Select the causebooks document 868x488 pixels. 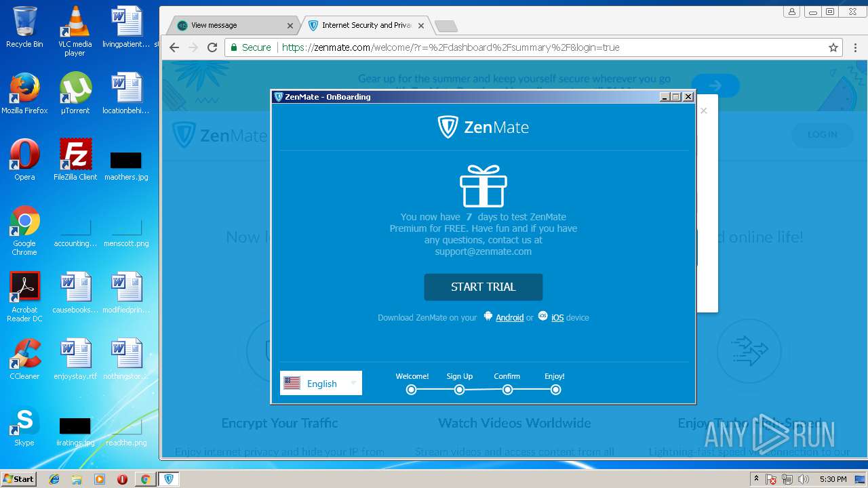click(x=75, y=292)
